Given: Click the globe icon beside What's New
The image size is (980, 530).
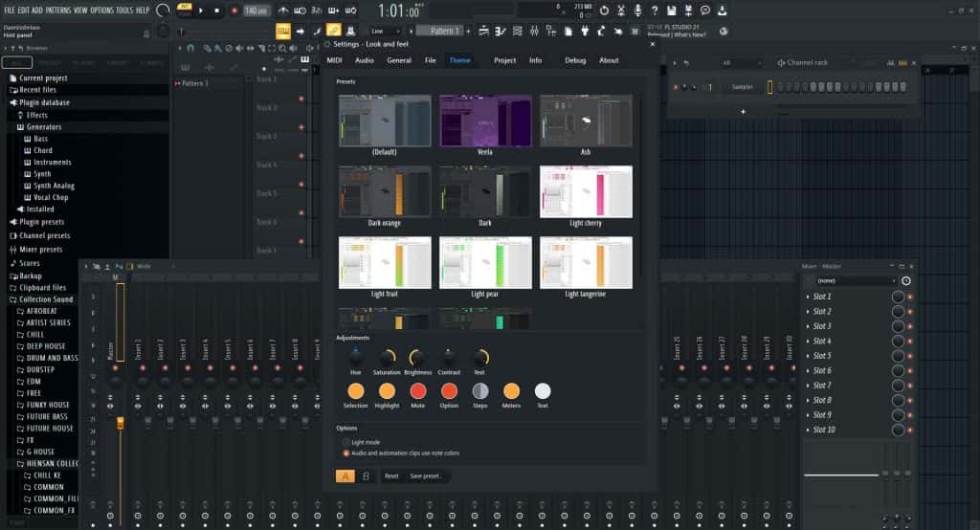Looking at the screenshot, I should (724, 32).
